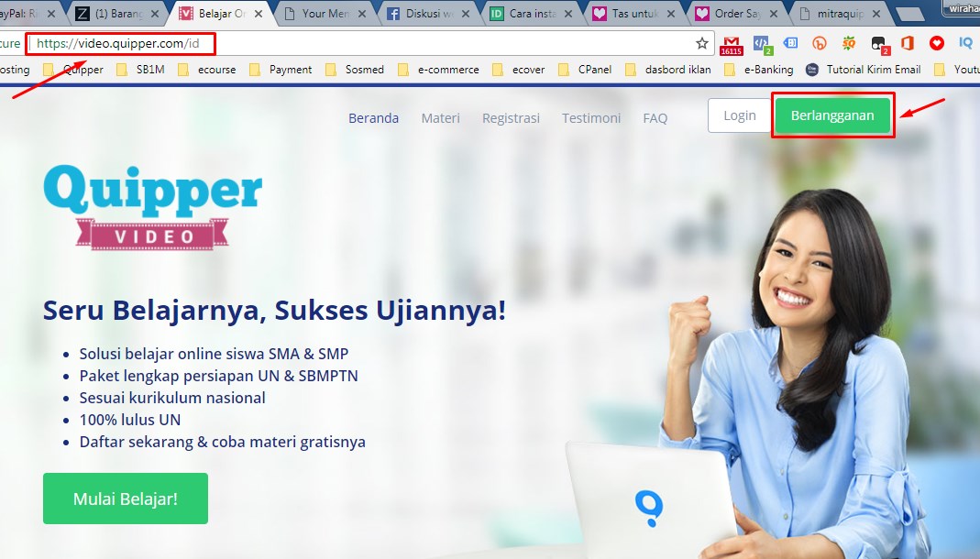Close the Belajar Online tab
The width and height of the screenshot is (980, 559).
pyautogui.click(x=259, y=14)
